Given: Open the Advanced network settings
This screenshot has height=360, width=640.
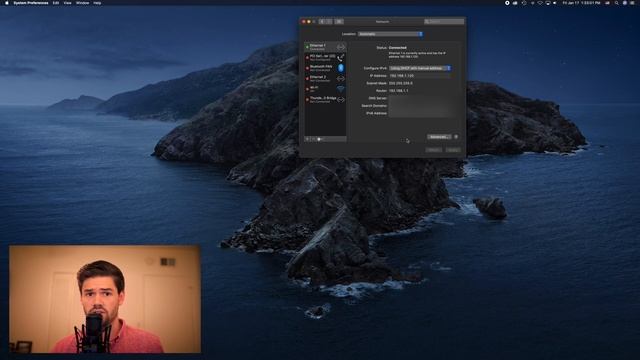Looking at the screenshot, I should (x=439, y=137).
